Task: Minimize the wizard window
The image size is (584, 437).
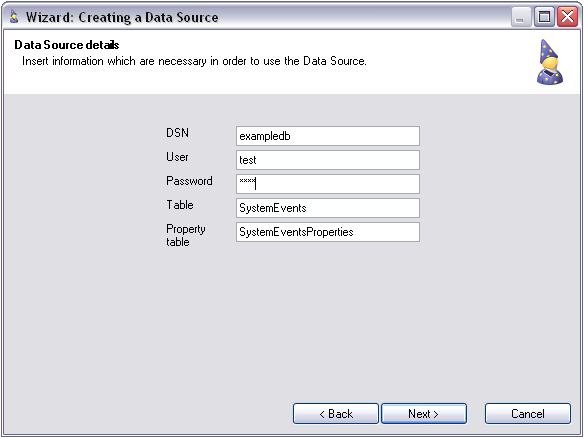Action: click(x=521, y=17)
